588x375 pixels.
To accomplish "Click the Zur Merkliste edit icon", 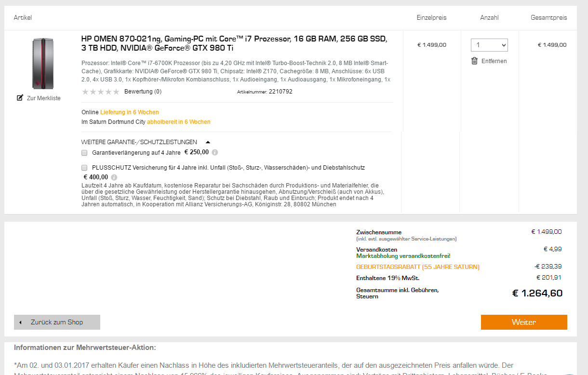I will (20, 98).
